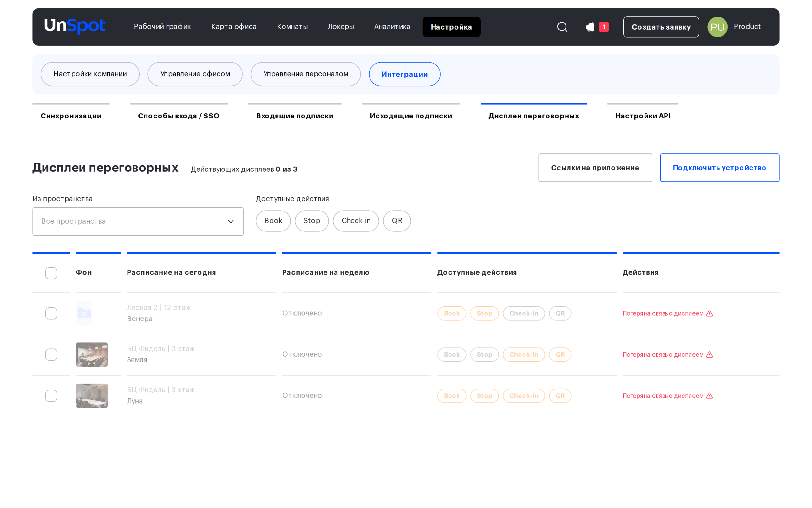The image size is (812, 508).
Task: Click the Создать заявку button
Action: point(661,27)
